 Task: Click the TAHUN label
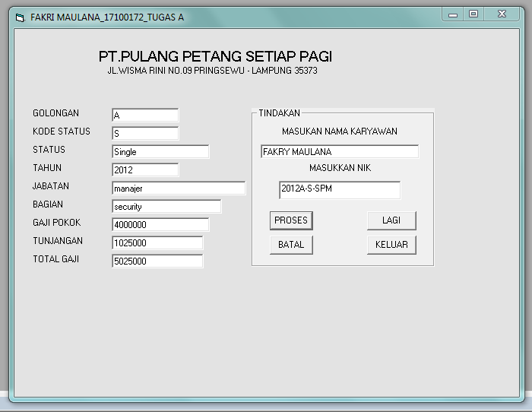tap(47, 168)
